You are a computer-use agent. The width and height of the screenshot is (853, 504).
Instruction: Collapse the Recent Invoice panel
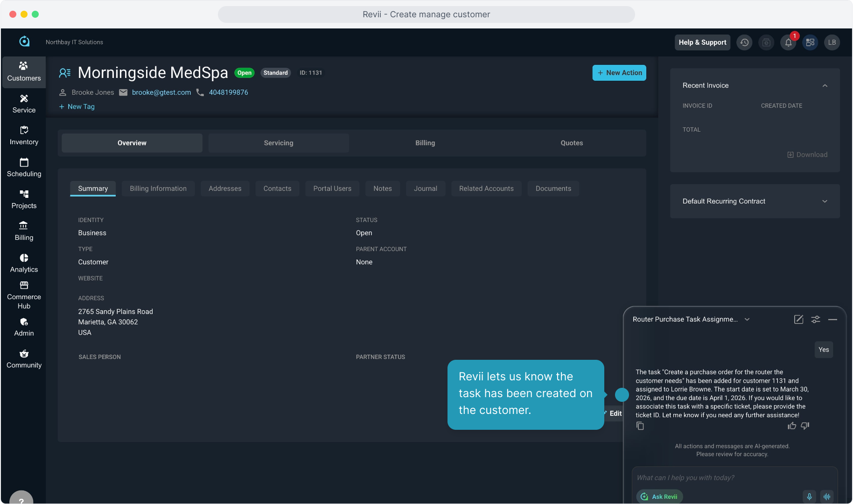coord(825,86)
